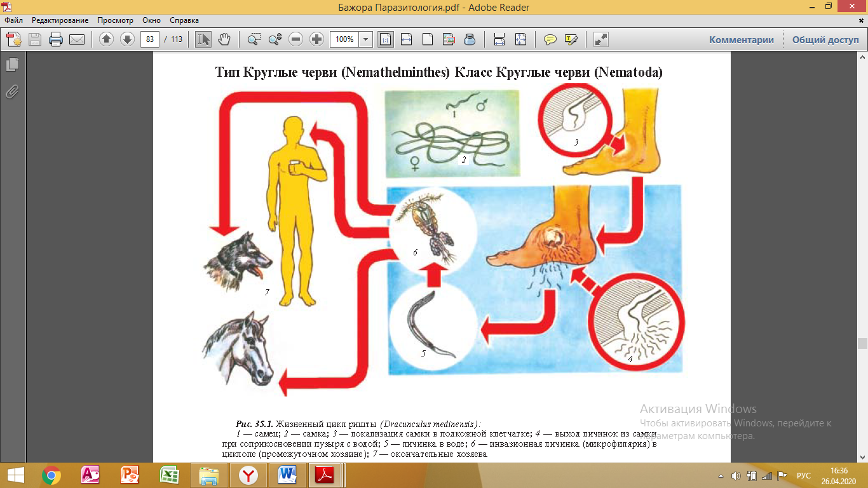Image resolution: width=868 pixels, height=488 pixels.
Task: Click the Snapshot tool icon
Action: 449,39
